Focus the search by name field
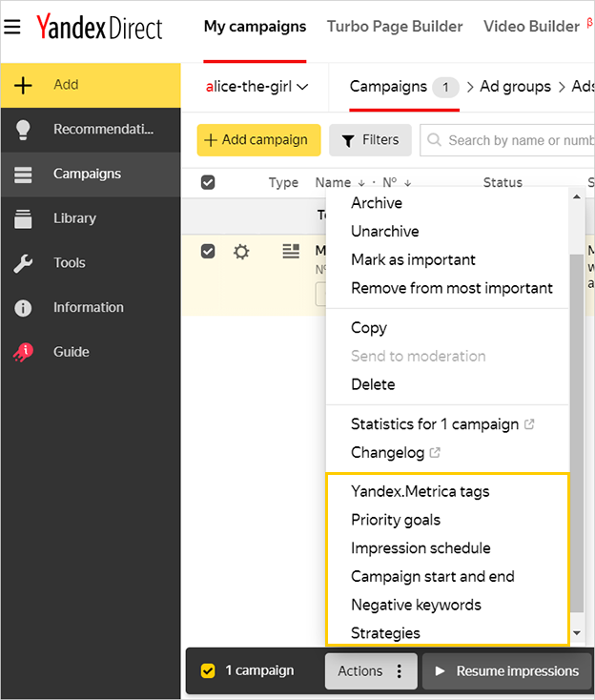This screenshot has width=595, height=700. pyautogui.click(x=507, y=140)
